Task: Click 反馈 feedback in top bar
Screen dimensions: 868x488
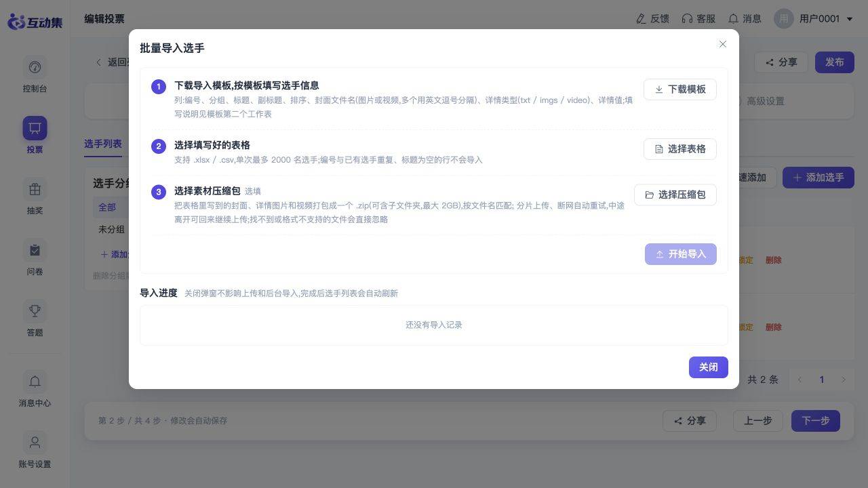Action: tap(652, 19)
